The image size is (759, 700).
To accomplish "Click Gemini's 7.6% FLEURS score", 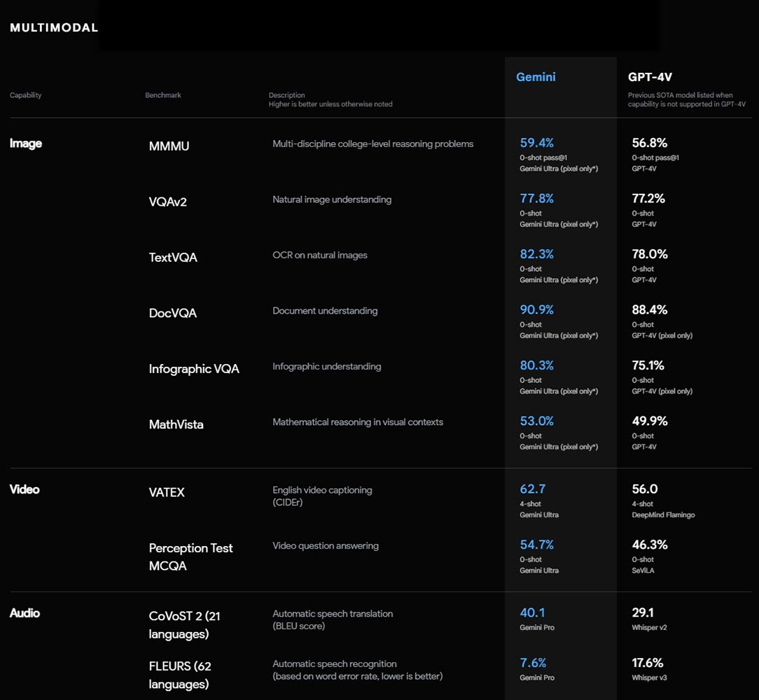I will [533, 663].
